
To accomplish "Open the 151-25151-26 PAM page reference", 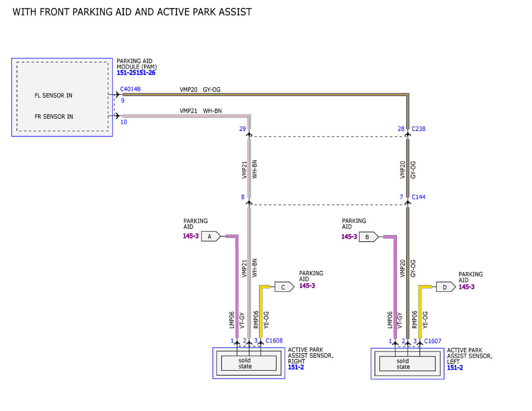I will [136, 73].
